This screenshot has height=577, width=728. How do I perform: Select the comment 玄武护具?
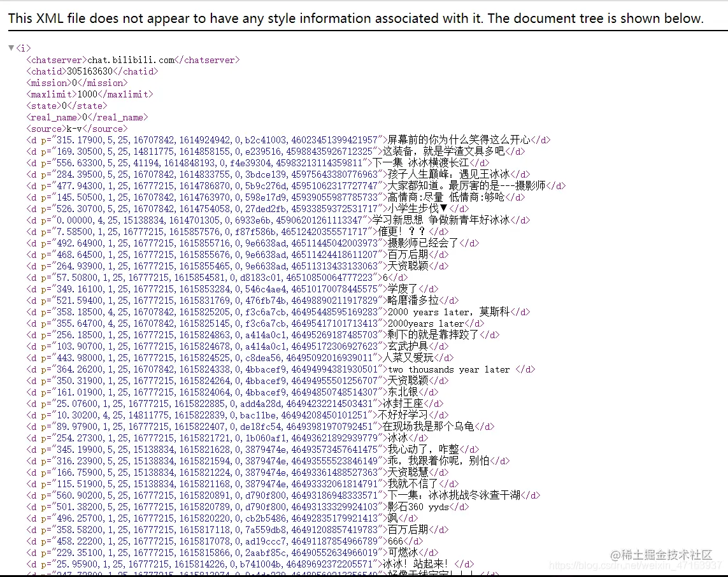pos(408,346)
